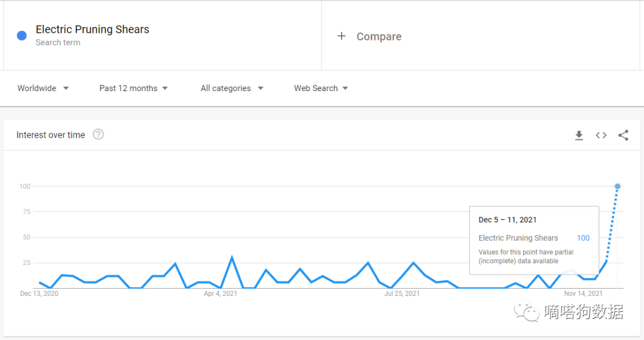Click the Dec 13, 2020 axis label

coord(39,294)
